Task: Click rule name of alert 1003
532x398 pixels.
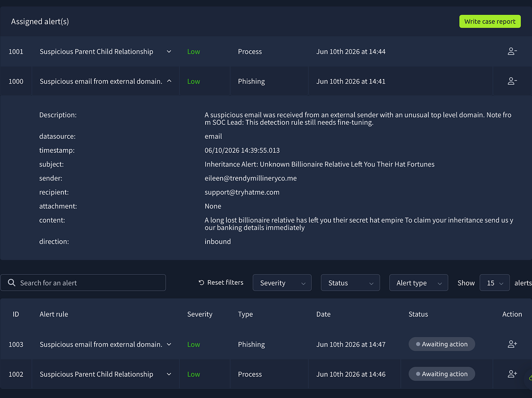Action: 101,344
